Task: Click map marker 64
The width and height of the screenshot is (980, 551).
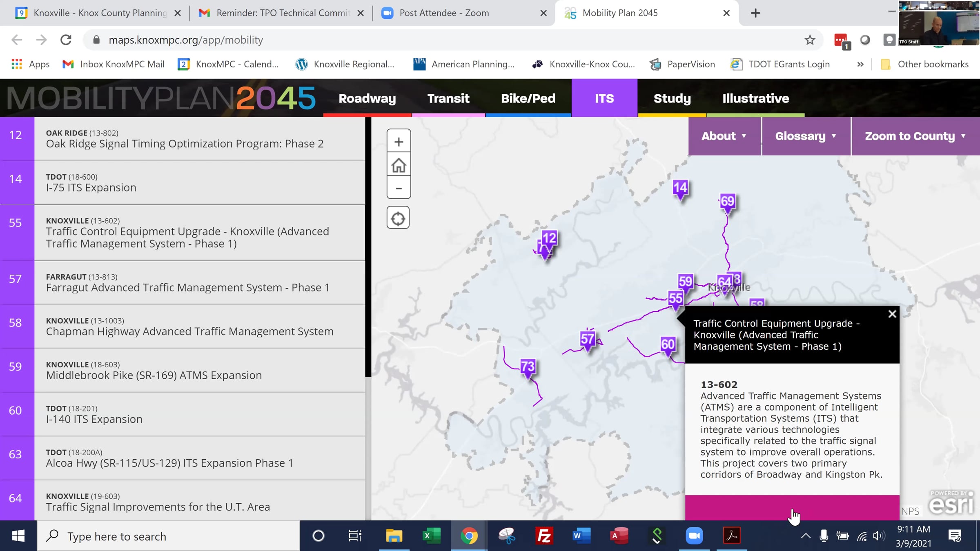Action: coord(724,283)
